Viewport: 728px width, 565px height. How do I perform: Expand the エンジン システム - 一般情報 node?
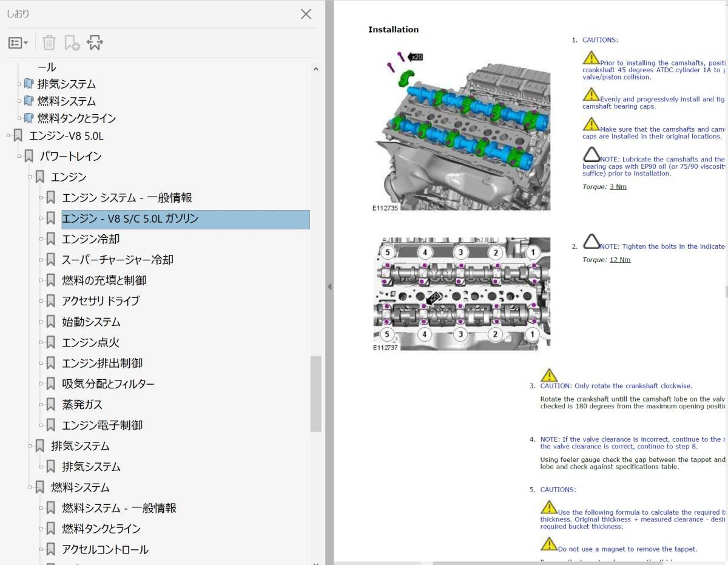[x=41, y=197]
